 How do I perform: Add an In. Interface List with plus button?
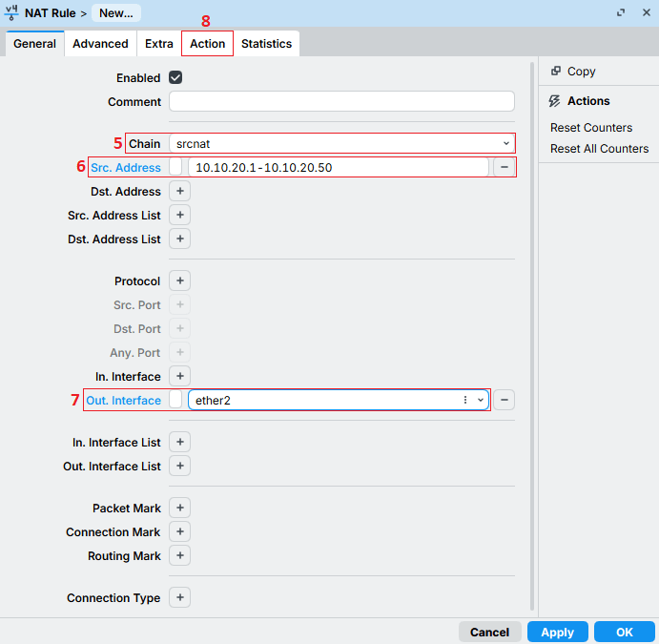point(180,443)
